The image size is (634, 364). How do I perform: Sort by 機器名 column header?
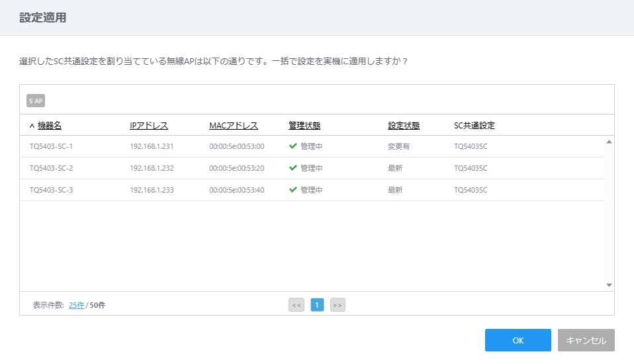50,125
